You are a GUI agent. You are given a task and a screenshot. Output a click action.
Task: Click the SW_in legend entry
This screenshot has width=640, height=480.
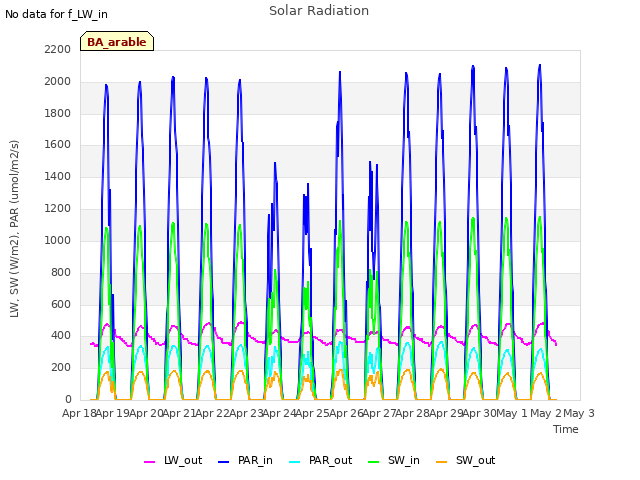394,460
